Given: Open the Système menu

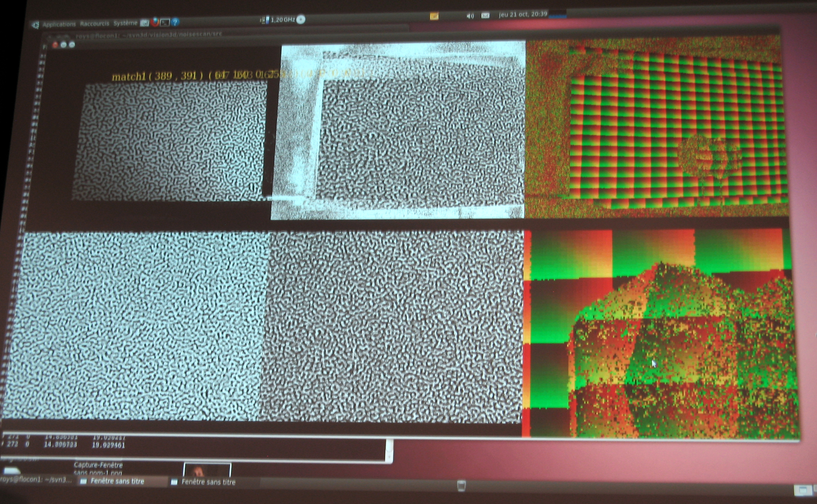Looking at the screenshot, I should (125, 23).
